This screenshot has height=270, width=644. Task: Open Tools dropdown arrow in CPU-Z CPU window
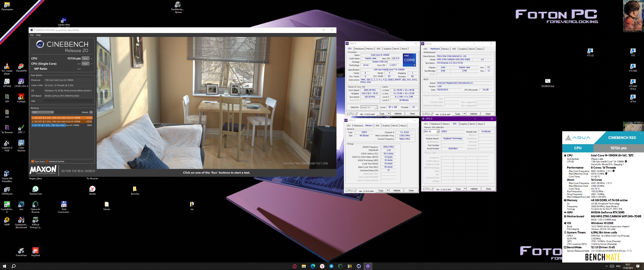click(x=388, y=114)
